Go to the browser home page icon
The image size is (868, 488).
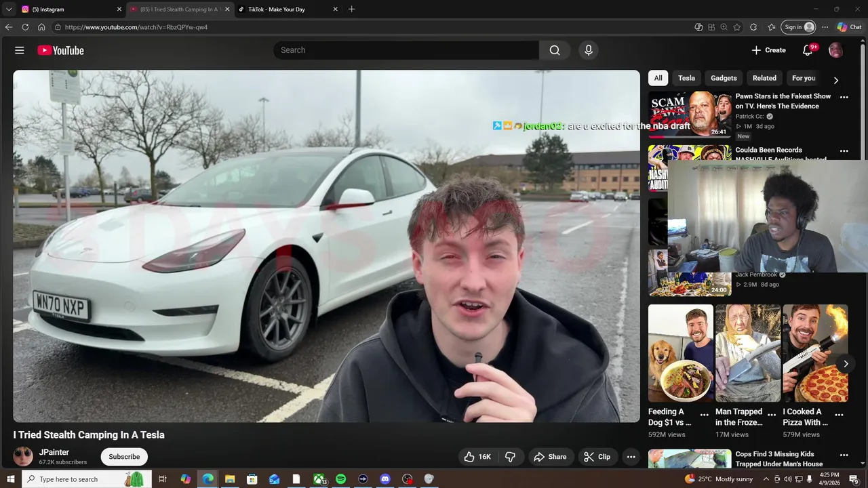(41, 27)
